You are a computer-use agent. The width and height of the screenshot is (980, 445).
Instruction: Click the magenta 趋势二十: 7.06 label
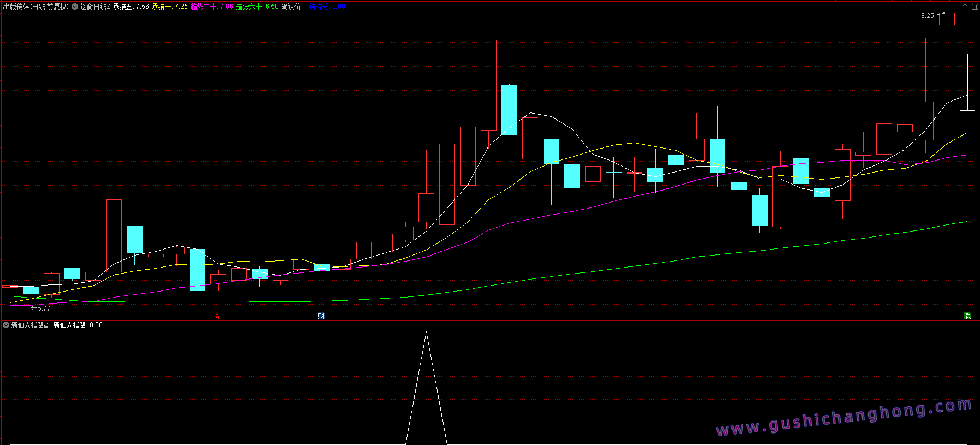[212, 7]
